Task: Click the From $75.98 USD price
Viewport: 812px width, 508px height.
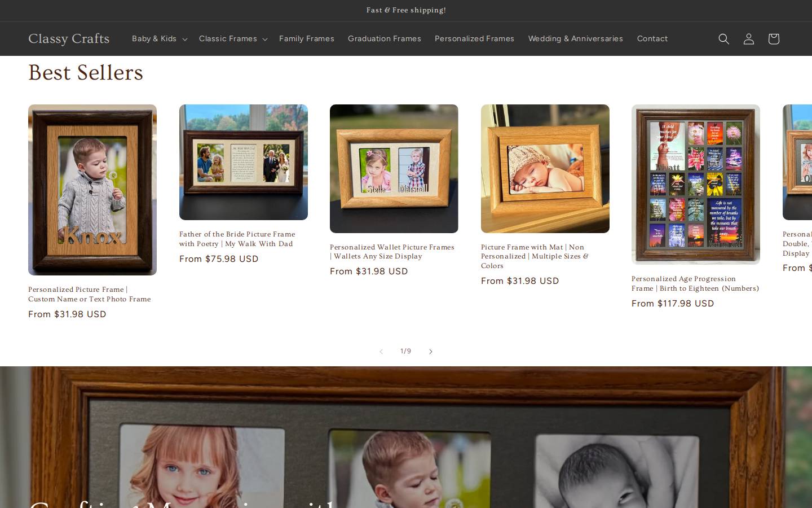Action: coord(219,259)
